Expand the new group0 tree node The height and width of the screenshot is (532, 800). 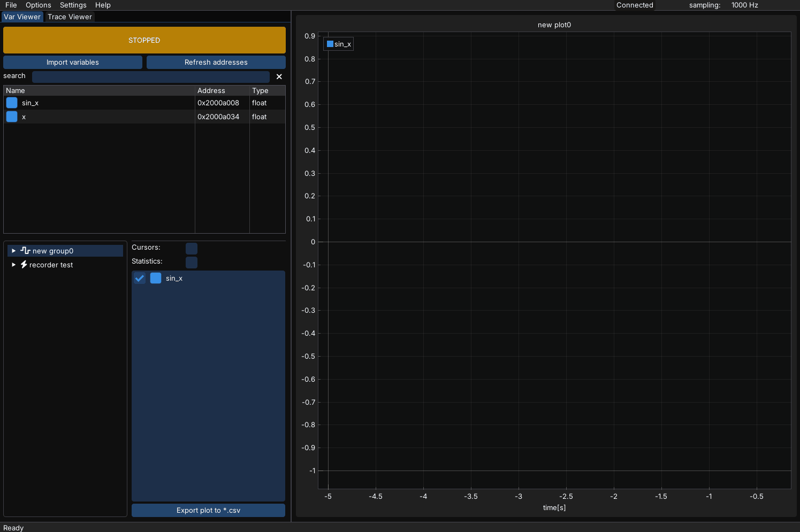(x=14, y=251)
